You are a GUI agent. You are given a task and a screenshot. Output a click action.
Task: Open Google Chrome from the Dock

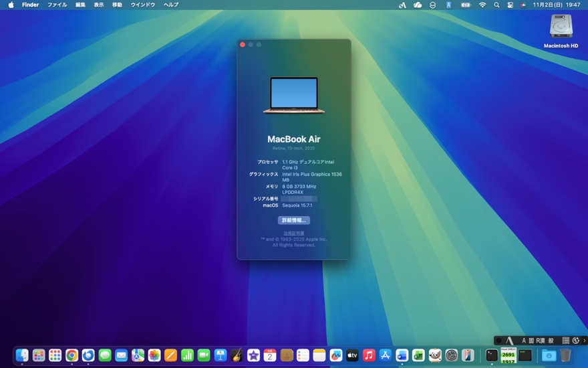(x=71, y=355)
